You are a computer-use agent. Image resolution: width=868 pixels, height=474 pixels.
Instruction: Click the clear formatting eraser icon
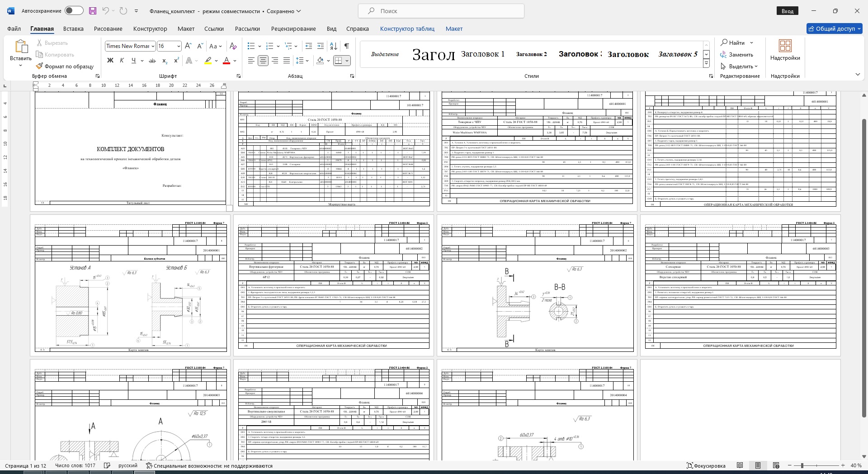pos(233,46)
